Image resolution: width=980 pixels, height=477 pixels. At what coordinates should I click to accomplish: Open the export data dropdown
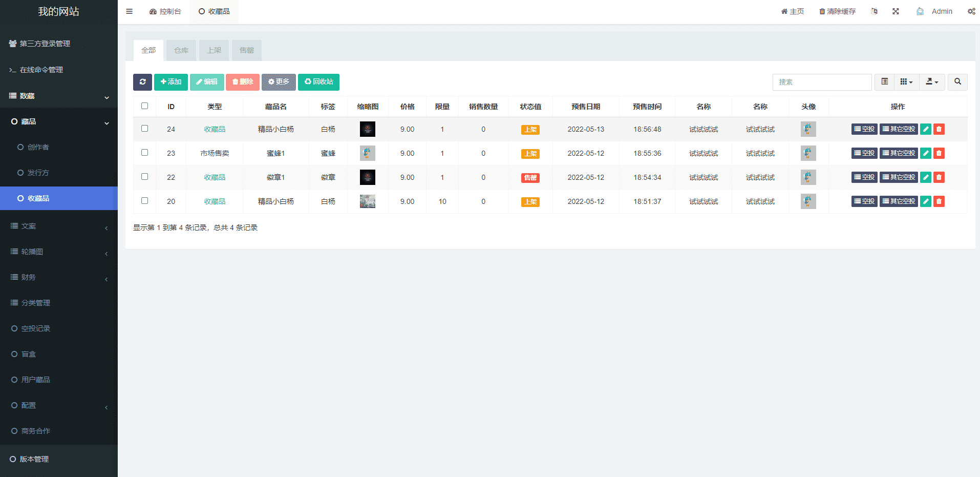click(932, 82)
